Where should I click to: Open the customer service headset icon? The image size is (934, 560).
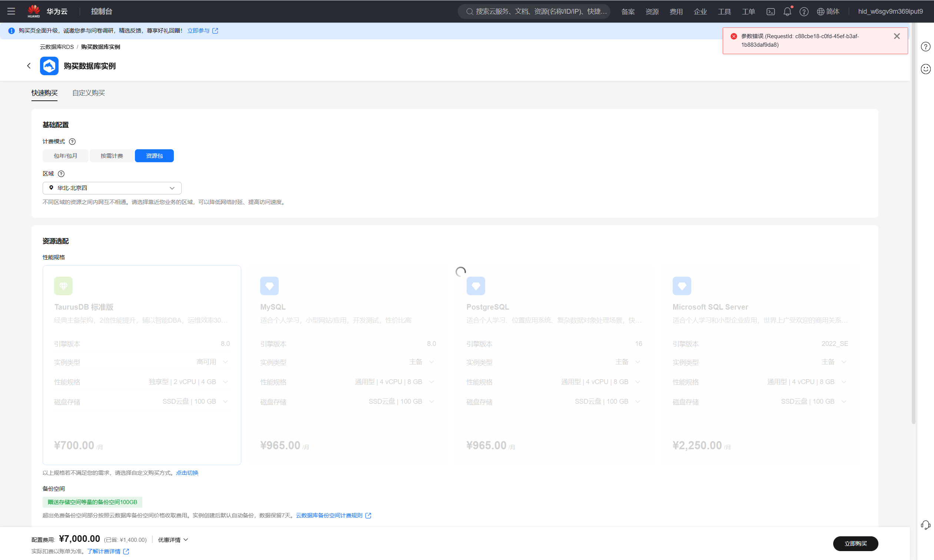coord(925,525)
